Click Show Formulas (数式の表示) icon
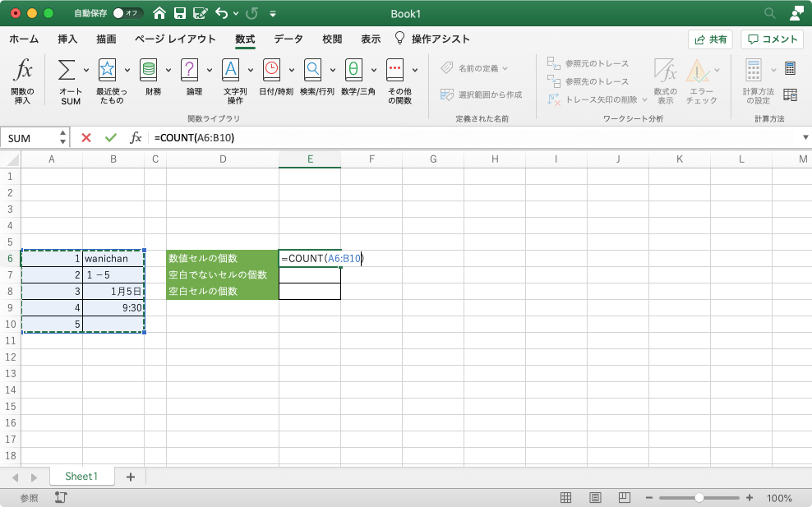 pyautogui.click(x=666, y=70)
